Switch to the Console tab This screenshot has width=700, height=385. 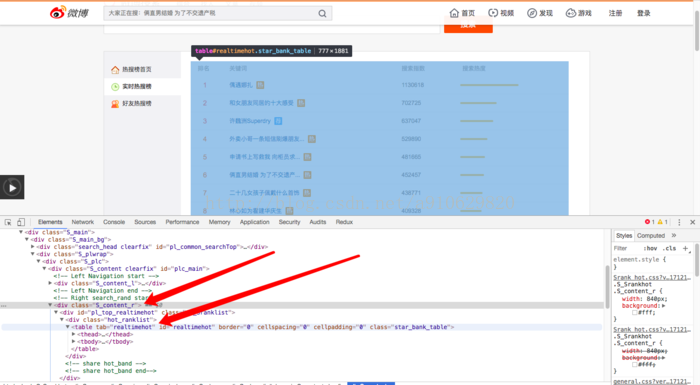tap(114, 222)
